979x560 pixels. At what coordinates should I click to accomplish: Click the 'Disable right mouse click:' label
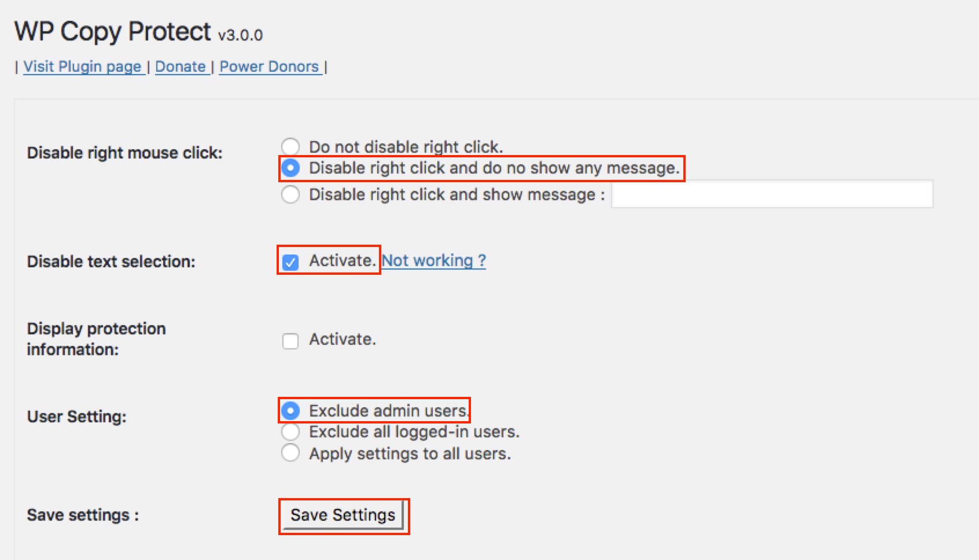125,153
